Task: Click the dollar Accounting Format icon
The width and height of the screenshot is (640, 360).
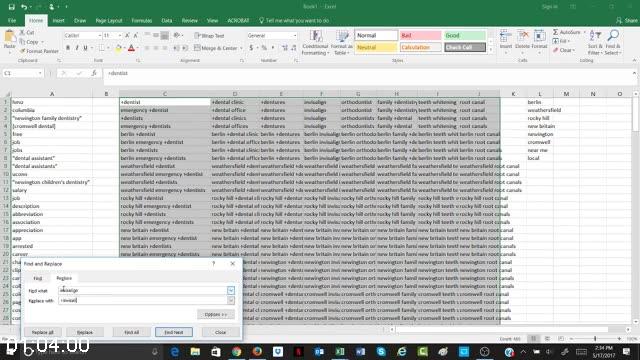Action: (251, 48)
